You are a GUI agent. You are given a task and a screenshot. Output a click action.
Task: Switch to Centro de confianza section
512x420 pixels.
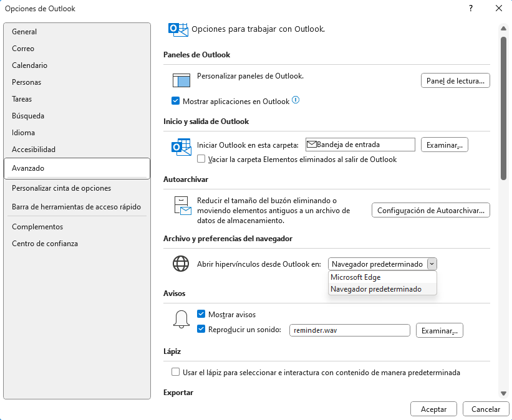(45, 244)
